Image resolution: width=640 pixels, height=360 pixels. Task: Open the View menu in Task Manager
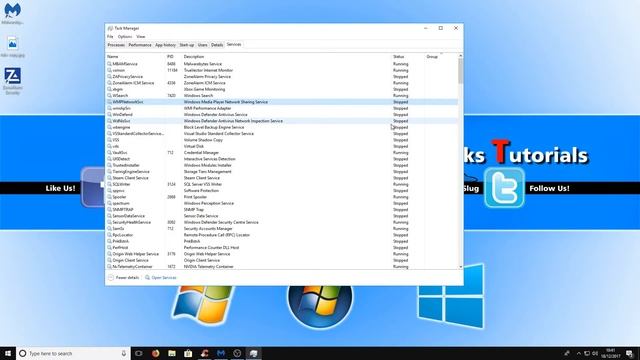point(141,37)
